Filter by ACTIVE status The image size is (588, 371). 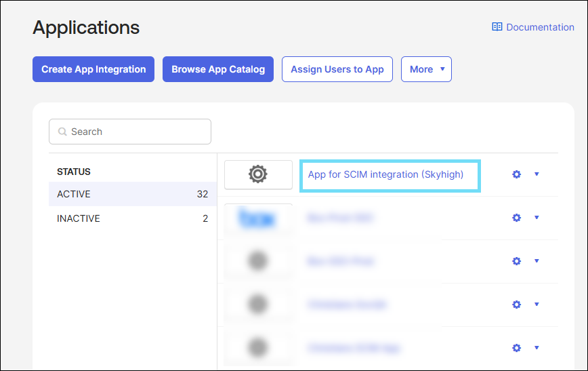click(x=132, y=194)
